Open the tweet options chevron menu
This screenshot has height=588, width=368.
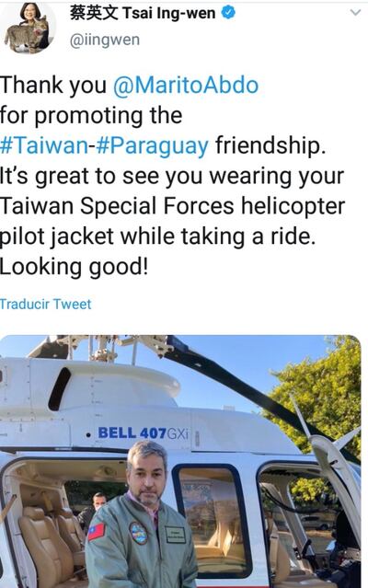pos(355,12)
